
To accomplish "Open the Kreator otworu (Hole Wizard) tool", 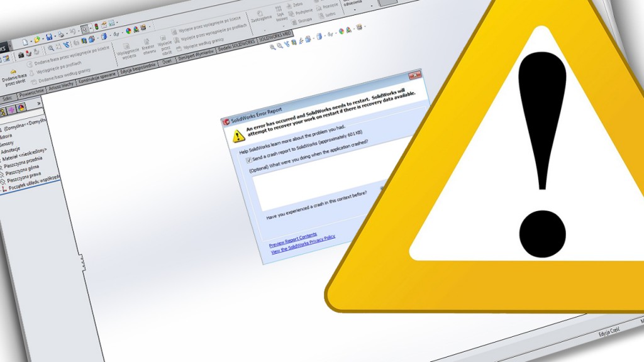I will tap(147, 43).
